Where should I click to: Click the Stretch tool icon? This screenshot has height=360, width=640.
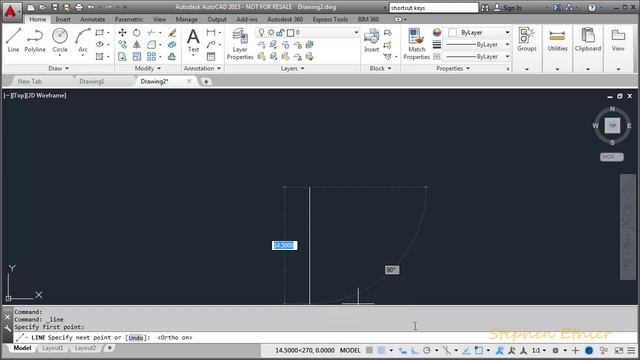(122, 56)
